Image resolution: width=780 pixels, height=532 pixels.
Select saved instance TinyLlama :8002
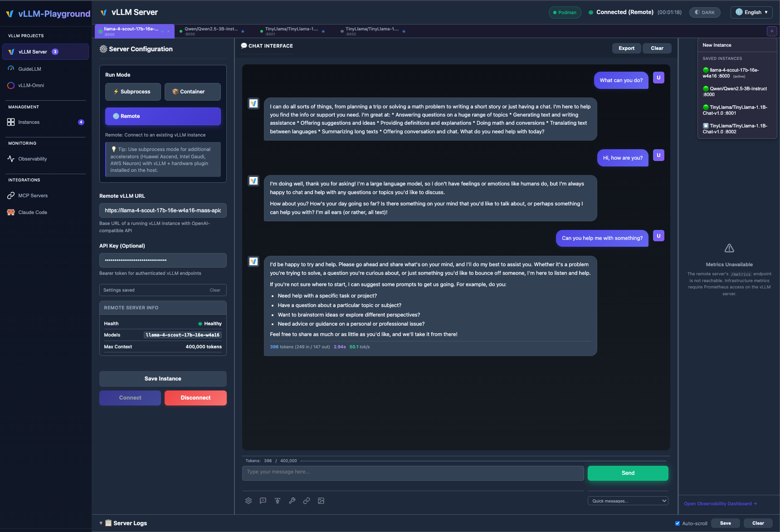[x=737, y=129]
